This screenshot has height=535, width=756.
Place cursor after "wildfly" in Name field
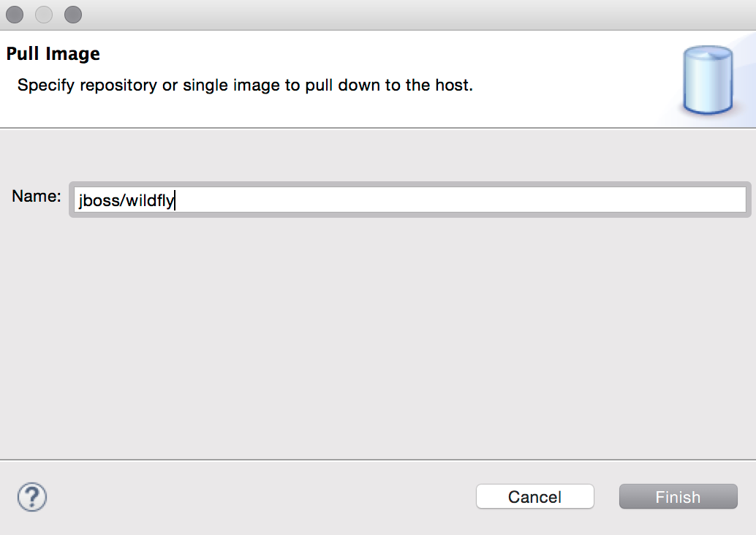coord(175,200)
